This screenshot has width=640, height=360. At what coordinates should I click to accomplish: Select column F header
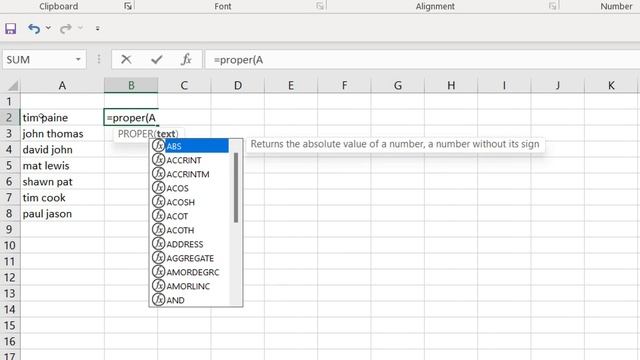click(x=344, y=85)
